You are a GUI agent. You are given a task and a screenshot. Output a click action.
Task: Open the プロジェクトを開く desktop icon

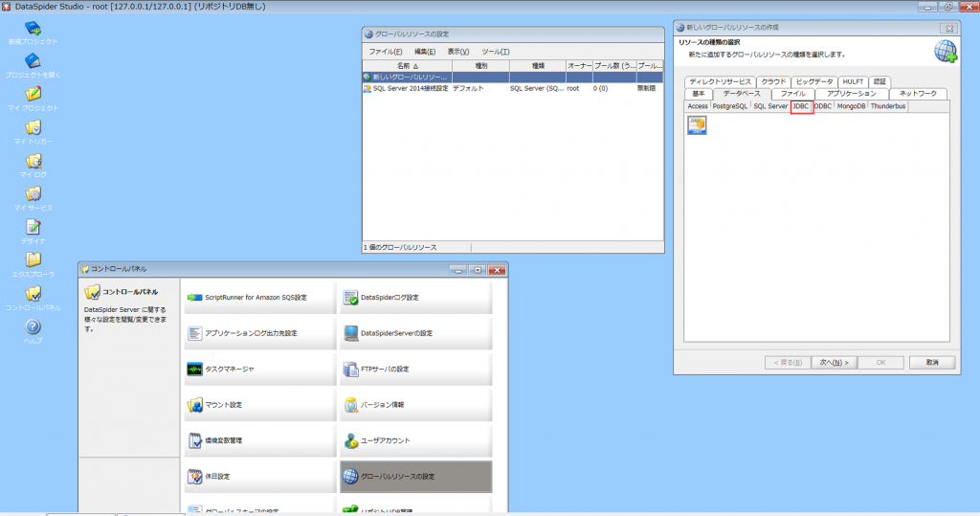(x=33, y=61)
